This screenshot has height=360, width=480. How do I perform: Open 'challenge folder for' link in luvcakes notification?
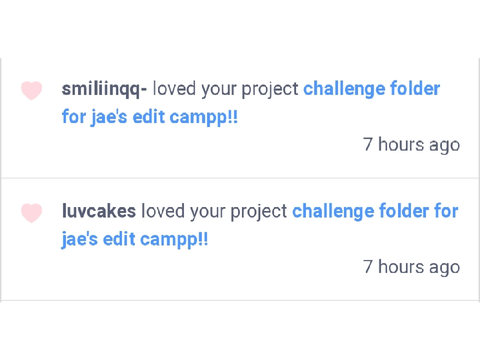pyautogui.click(x=375, y=211)
